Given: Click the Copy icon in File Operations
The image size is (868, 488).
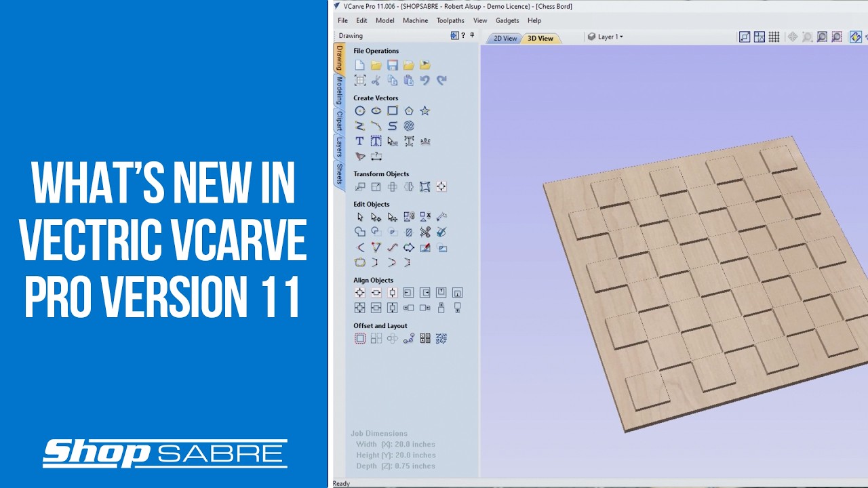Looking at the screenshot, I should [x=392, y=80].
